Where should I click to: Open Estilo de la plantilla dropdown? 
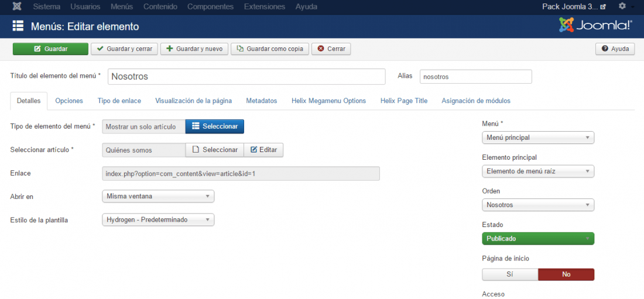tap(158, 220)
